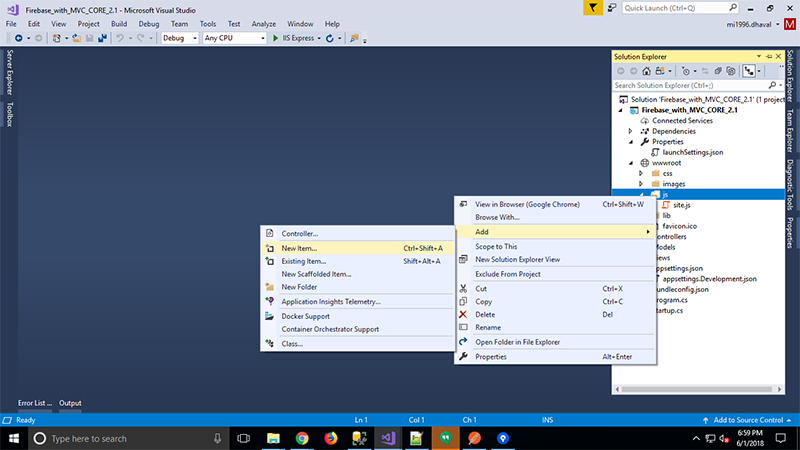The image size is (800, 450).
Task: Choose Open Folder in File Explorer
Action: [x=517, y=342]
